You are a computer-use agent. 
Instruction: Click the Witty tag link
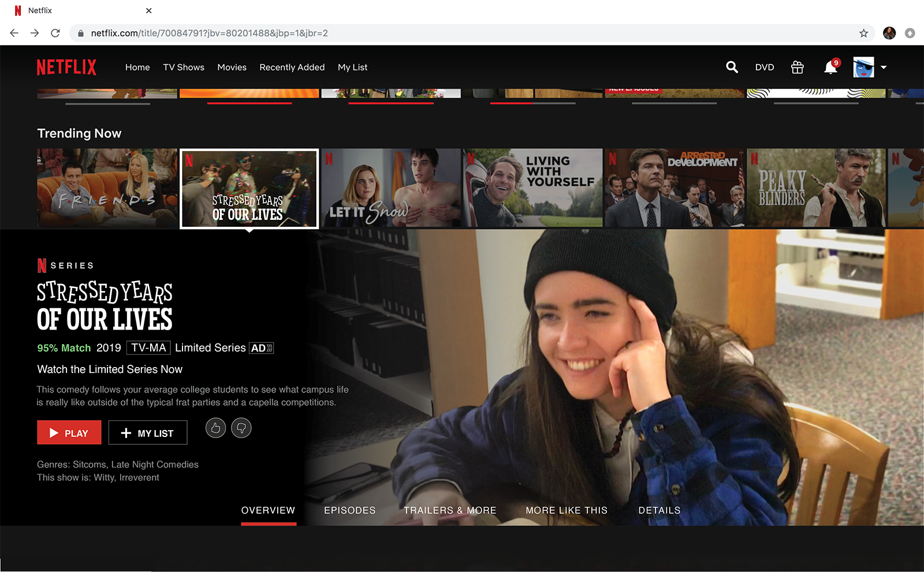pos(104,477)
